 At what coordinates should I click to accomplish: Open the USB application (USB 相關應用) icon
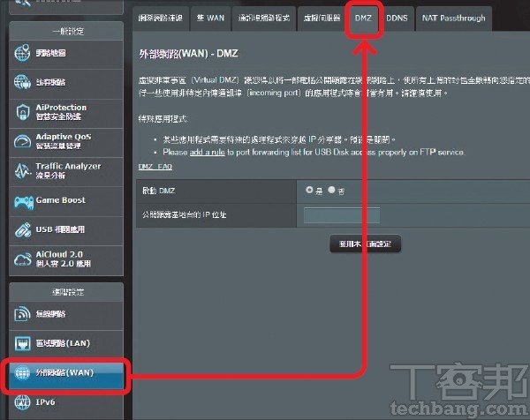coord(23,231)
